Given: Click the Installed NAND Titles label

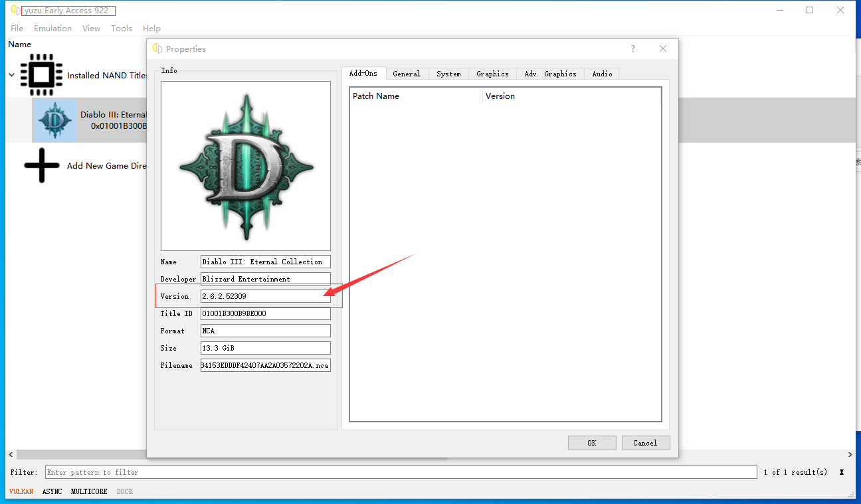Looking at the screenshot, I should pos(106,76).
